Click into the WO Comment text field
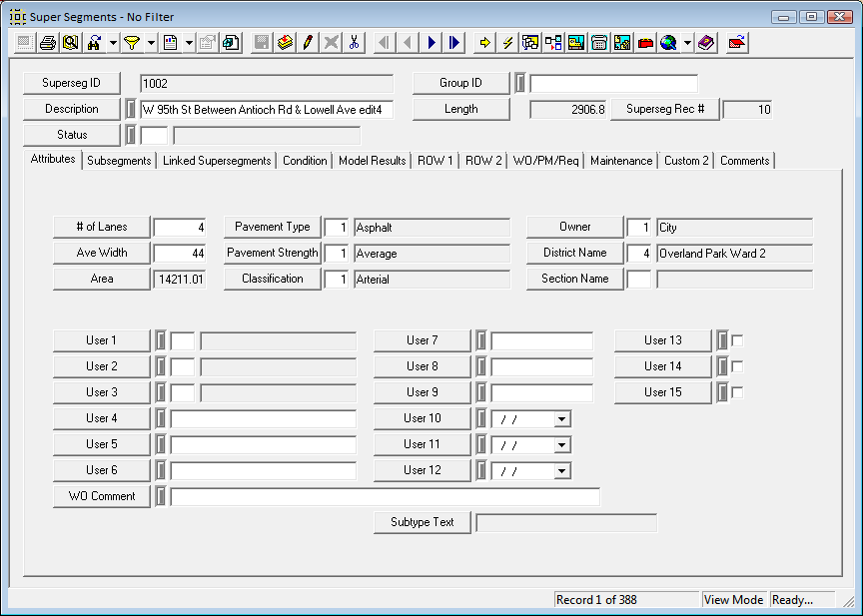The height and width of the screenshot is (616, 863). click(385, 497)
